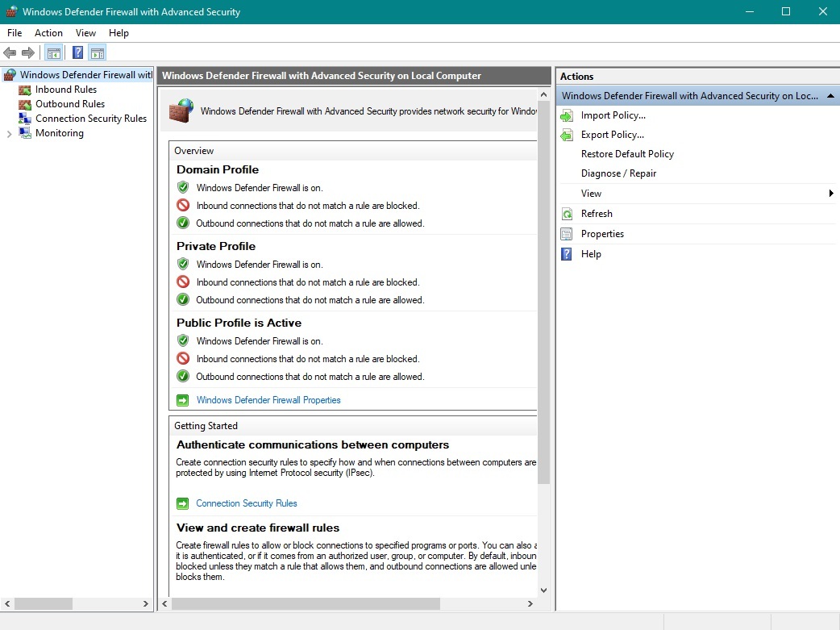Viewport: 840px width, 630px height.
Task: Expand the View submenu in the Actions pane
Action: pyautogui.click(x=830, y=194)
